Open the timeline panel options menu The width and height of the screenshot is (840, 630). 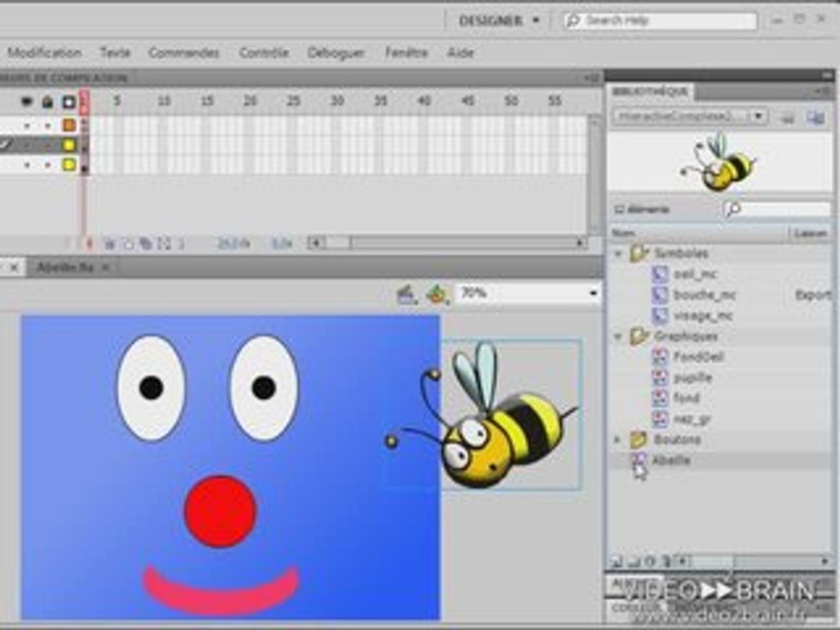[591, 78]
